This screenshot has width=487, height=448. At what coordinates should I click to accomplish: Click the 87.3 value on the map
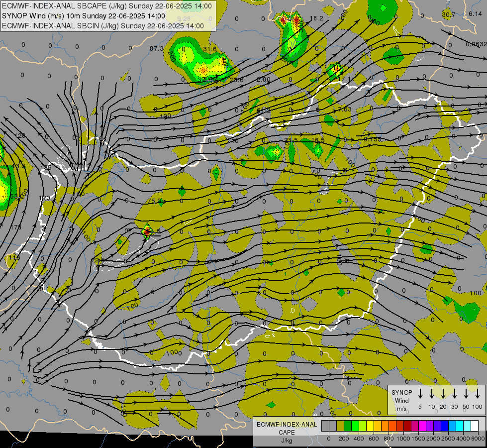(156, 48)
